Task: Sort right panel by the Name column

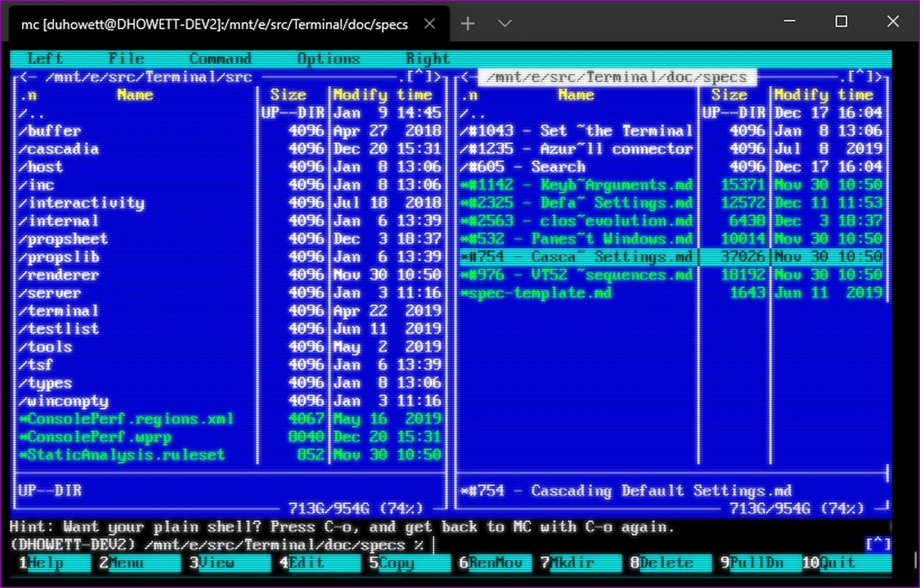Action: click(x=575, y=95)
